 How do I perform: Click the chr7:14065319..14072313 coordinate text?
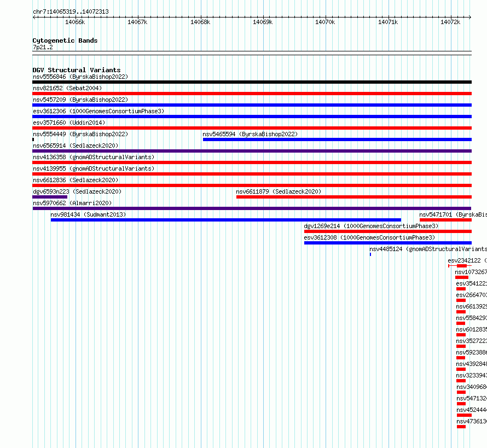click(x=71, y=11)
